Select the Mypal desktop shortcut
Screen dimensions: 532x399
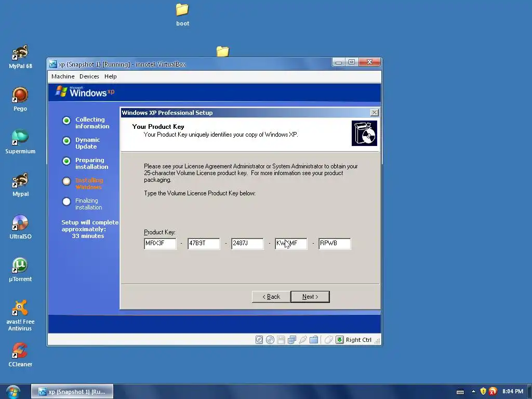pyautogui.click(x=20, y=184)
